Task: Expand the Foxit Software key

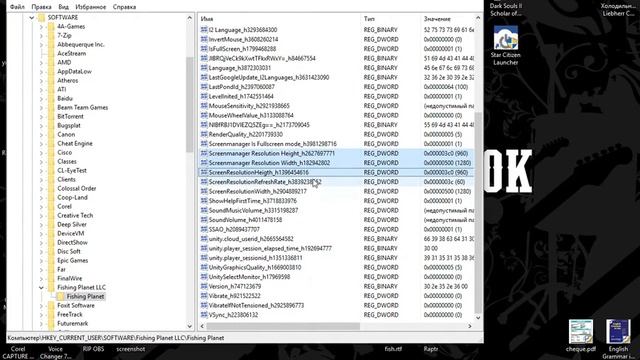Action: (x=41, y=305)
